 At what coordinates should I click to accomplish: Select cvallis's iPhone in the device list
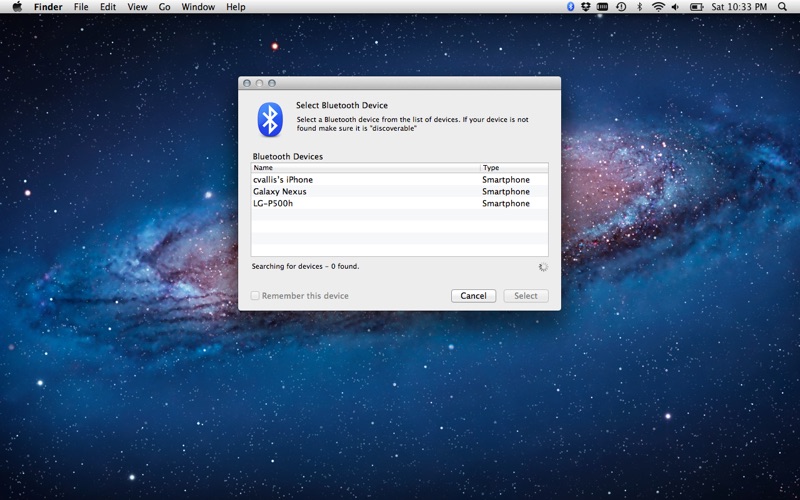399,180
